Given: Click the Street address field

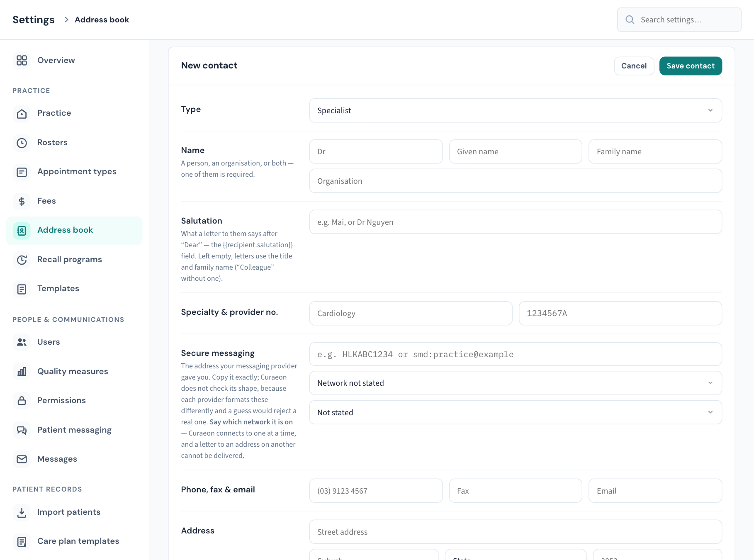Looking at the screenshot, I should [x=516, y=532].
